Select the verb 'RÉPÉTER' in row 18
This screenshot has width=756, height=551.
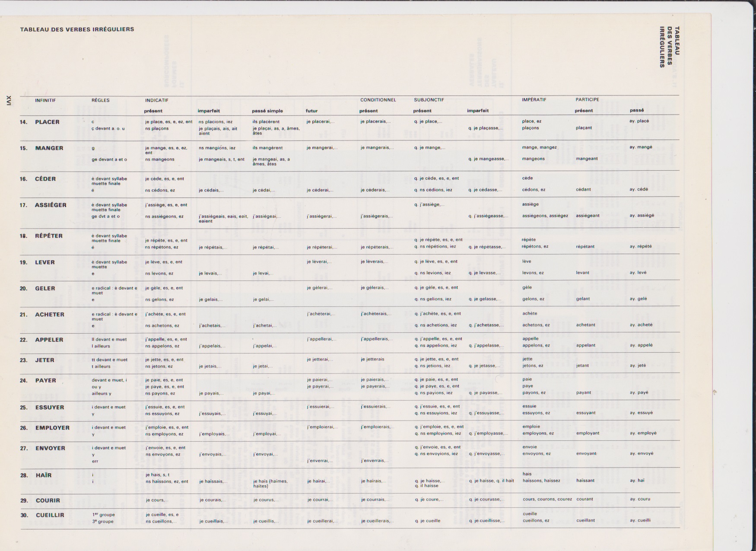point(49,236)
